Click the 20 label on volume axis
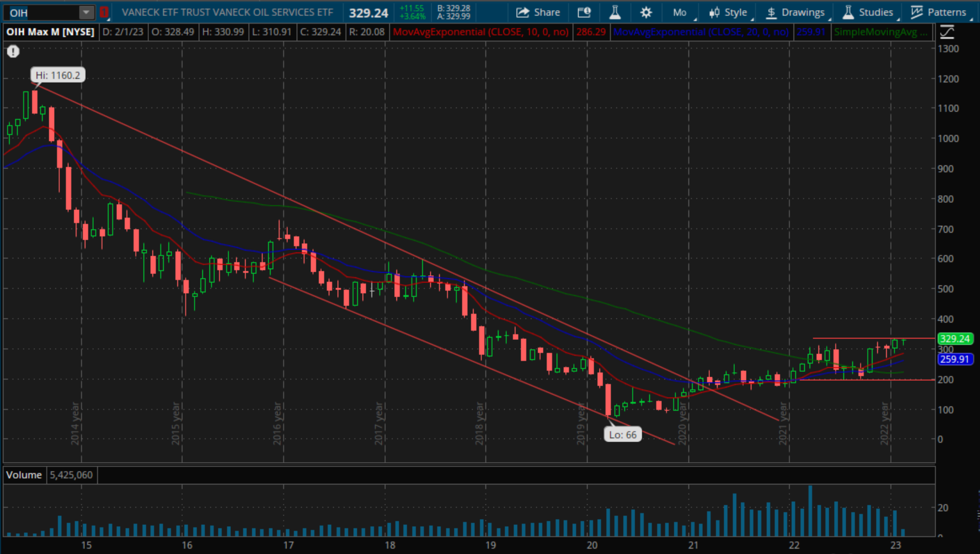The width and height of the screenshot is (980, 554). pos(943,508)
